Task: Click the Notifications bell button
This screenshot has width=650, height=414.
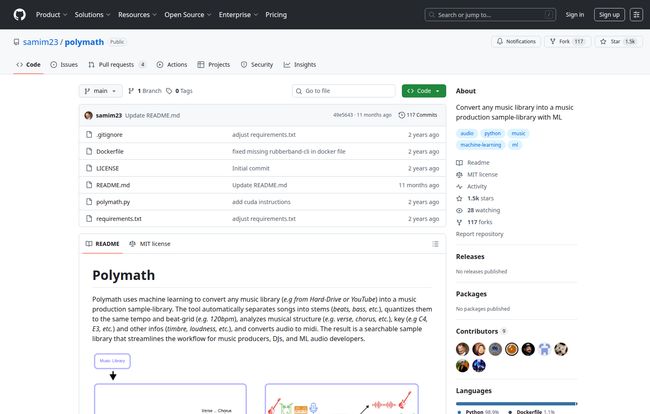Action: (x=516, y=41)
